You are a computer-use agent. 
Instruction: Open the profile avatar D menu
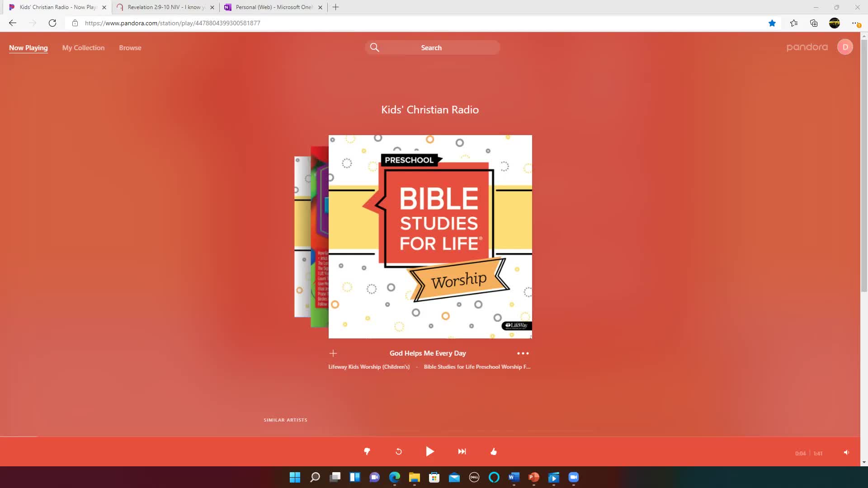pyautogui.click(x=845, y=47)
